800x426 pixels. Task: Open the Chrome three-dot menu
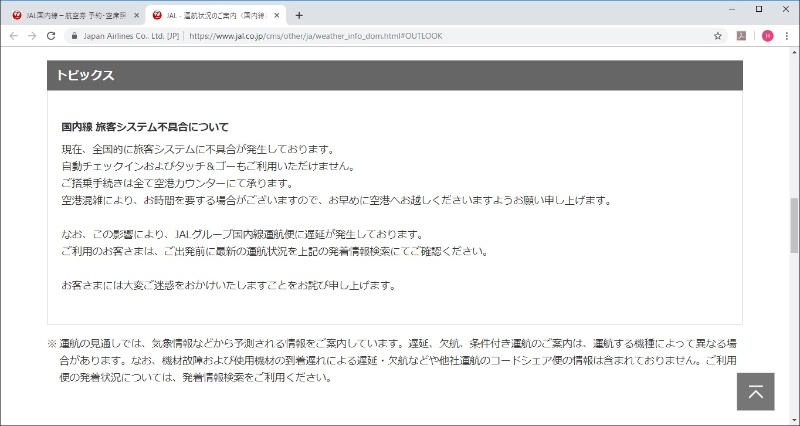point(787,35)
